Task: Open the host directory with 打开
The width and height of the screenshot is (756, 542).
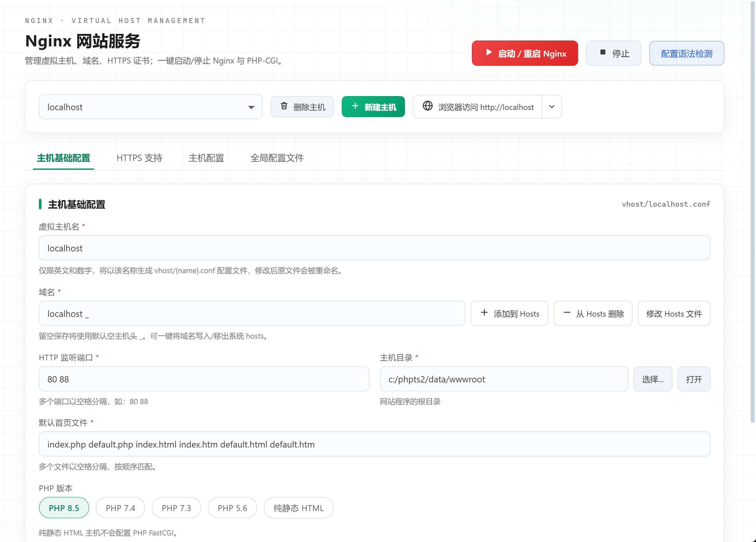Action: pos(694,379)
